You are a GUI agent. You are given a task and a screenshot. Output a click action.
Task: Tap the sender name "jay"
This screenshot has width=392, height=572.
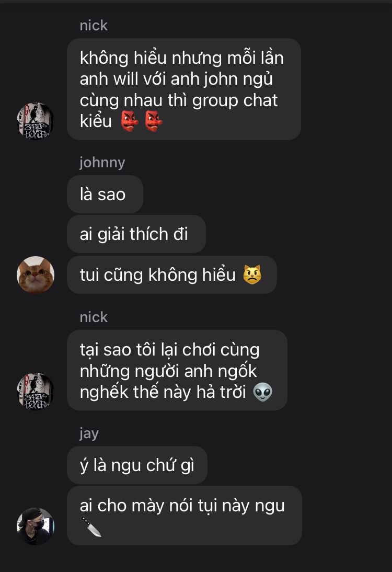[x=89, y=433]
